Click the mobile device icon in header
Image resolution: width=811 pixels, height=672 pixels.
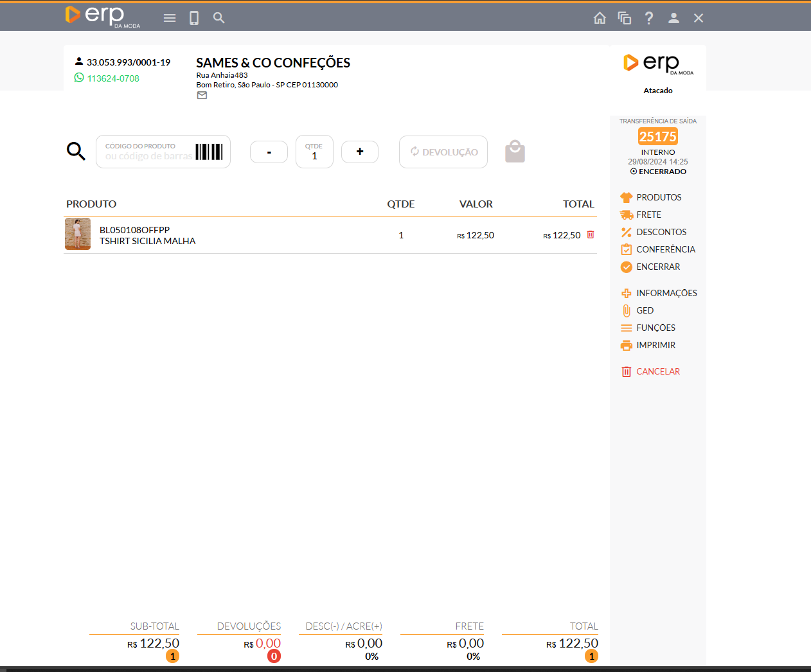pos(194,18)
